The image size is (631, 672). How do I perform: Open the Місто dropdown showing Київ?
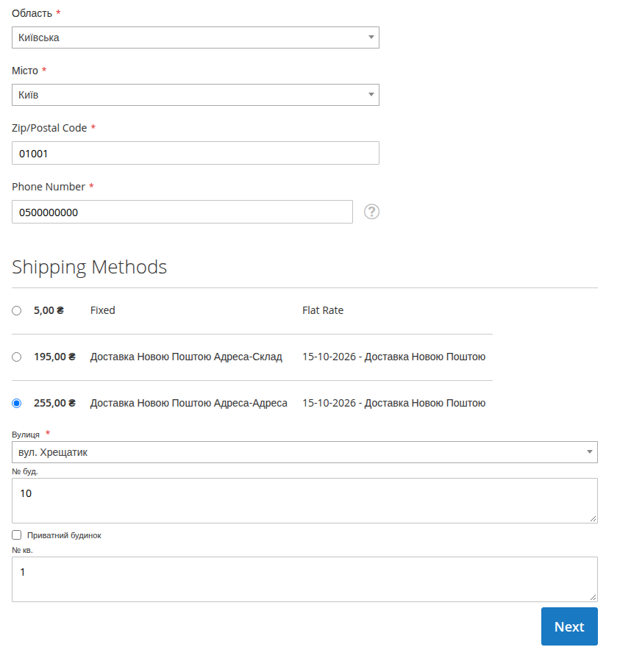click(196, 95)
